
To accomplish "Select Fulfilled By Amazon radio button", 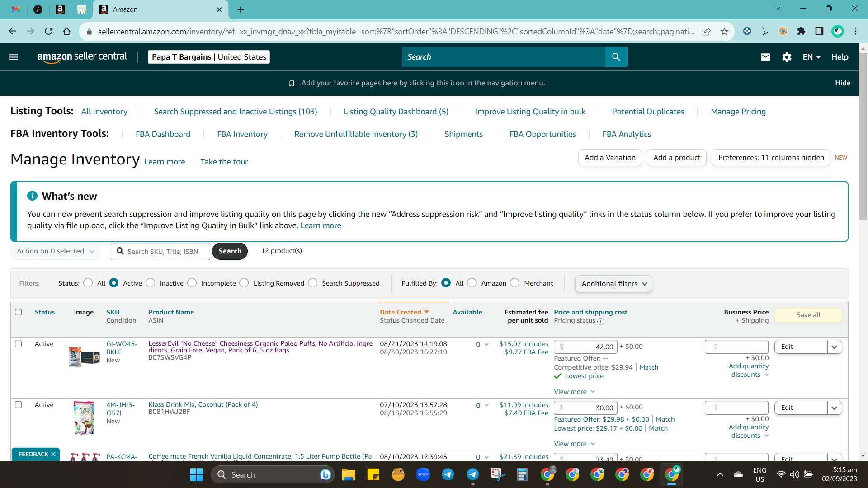I will click(x=472, y=283).
